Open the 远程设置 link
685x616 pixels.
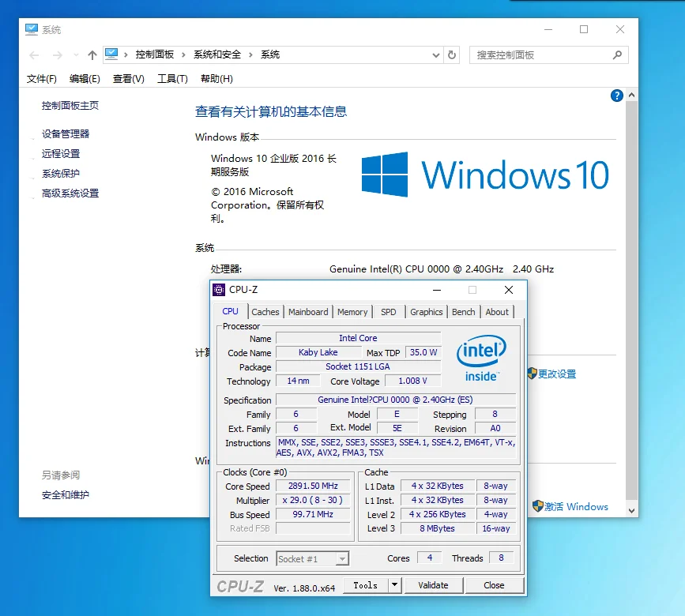coord(61,154)
